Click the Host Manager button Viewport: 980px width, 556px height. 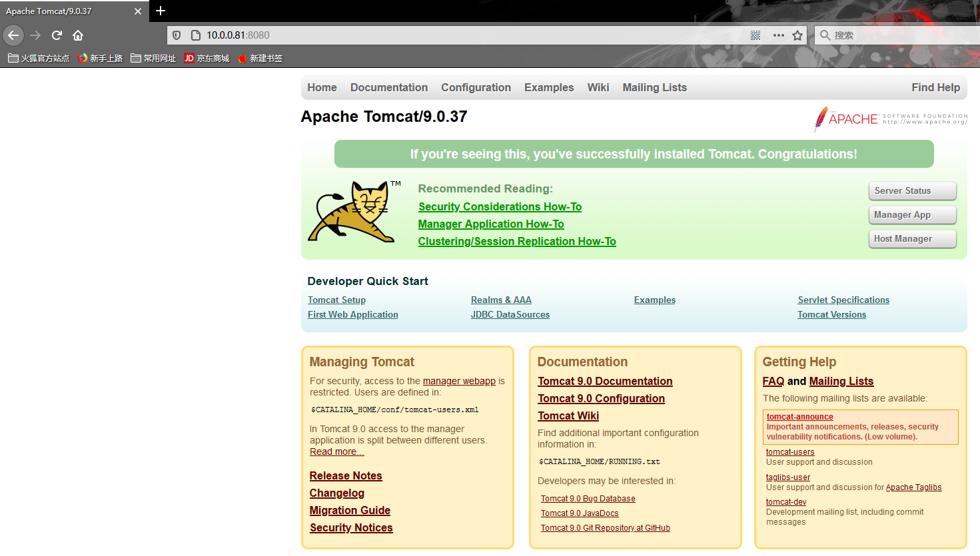(x=912, y=238)
